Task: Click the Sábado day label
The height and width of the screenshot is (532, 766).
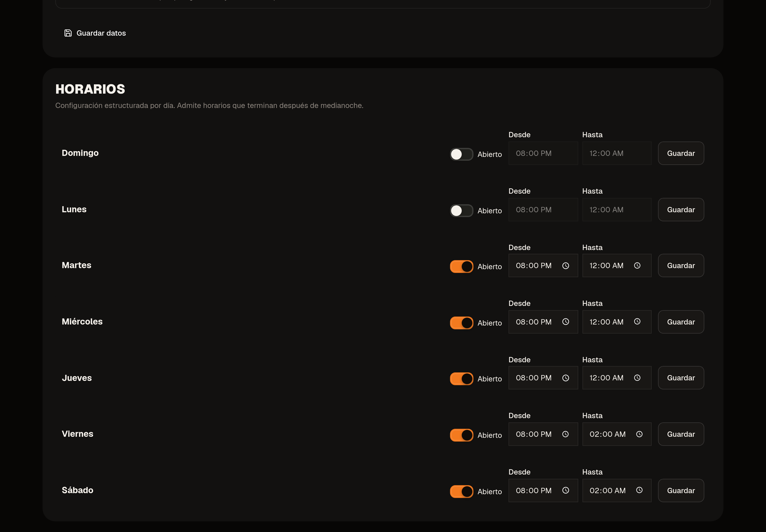Action: [77, 490]
